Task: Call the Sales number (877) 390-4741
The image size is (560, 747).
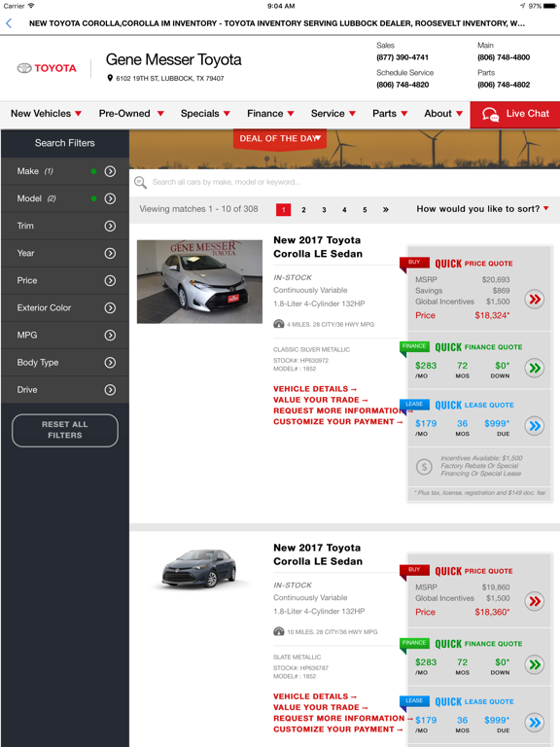Action: coord(402,57)
